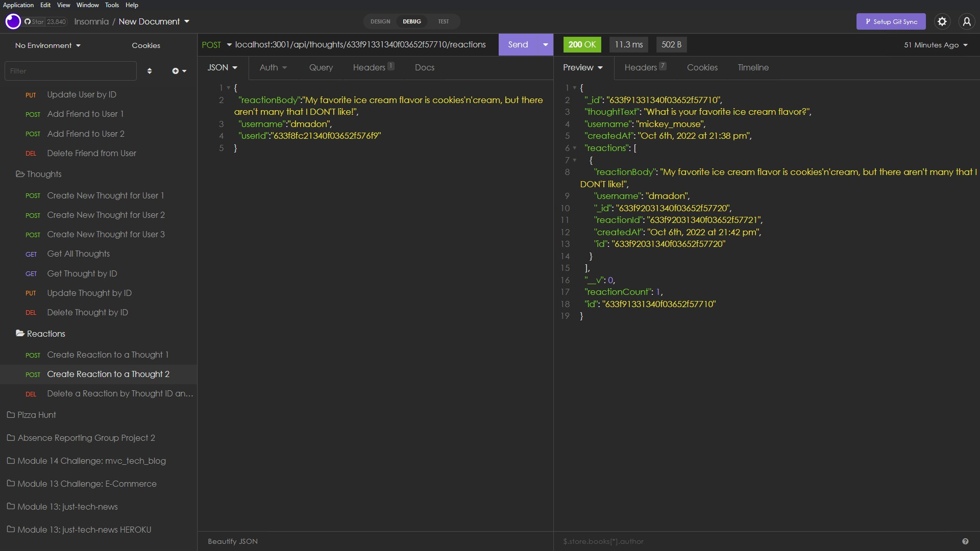
Task: Open the New Document dropdown
Action: (154, 21)
